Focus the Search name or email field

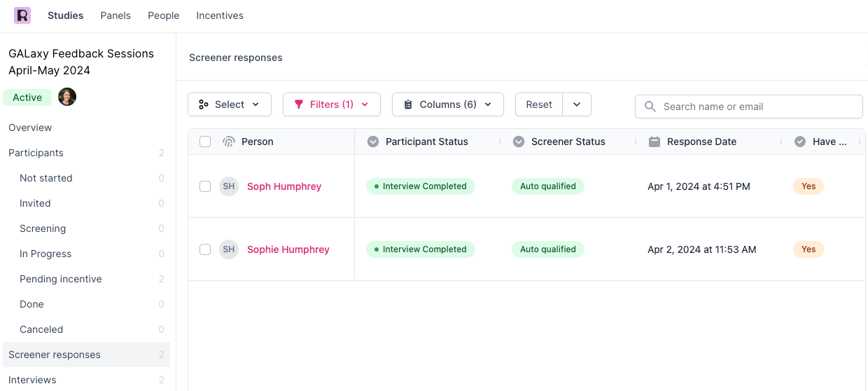(x=756, y=107)
